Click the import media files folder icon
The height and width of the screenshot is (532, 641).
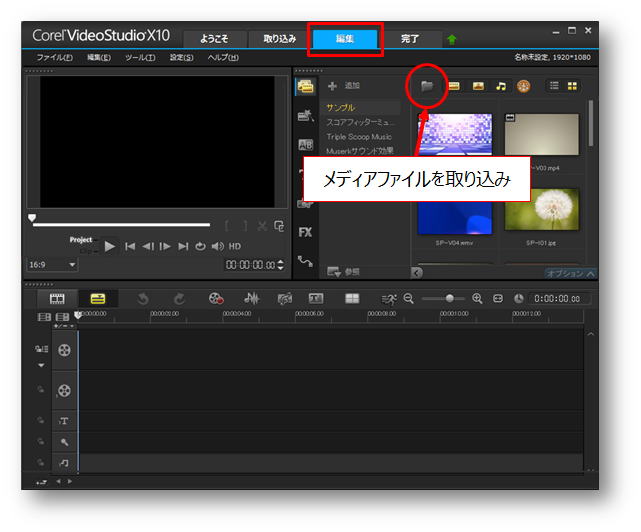point(427,86)
